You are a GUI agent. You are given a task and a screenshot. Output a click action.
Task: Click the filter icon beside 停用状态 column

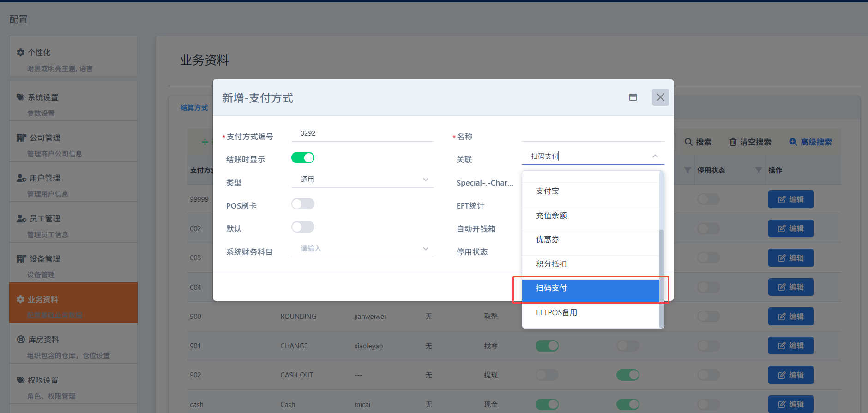(758, 170)
